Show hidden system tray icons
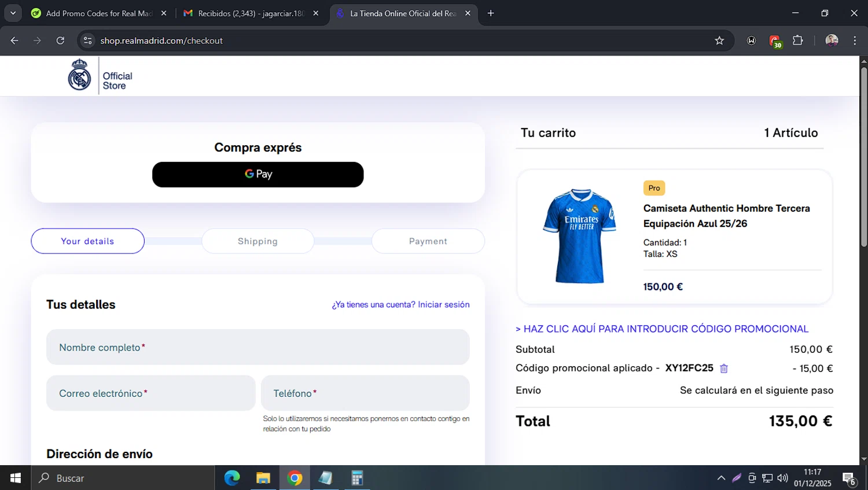 pos(721,478)
